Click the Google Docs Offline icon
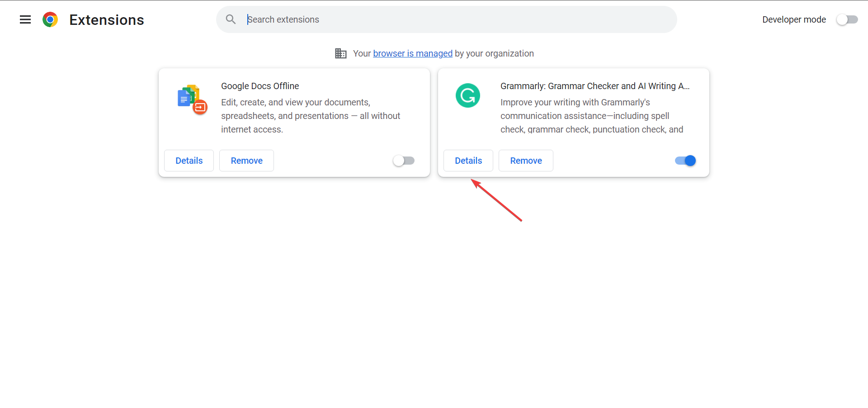 pyautogui.click(x=192, y=100)
